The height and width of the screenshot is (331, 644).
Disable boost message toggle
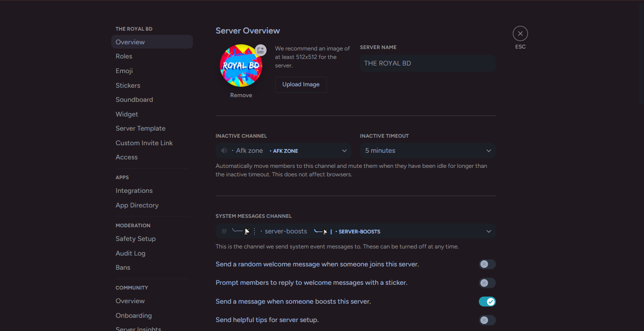(x=487, y=302)
